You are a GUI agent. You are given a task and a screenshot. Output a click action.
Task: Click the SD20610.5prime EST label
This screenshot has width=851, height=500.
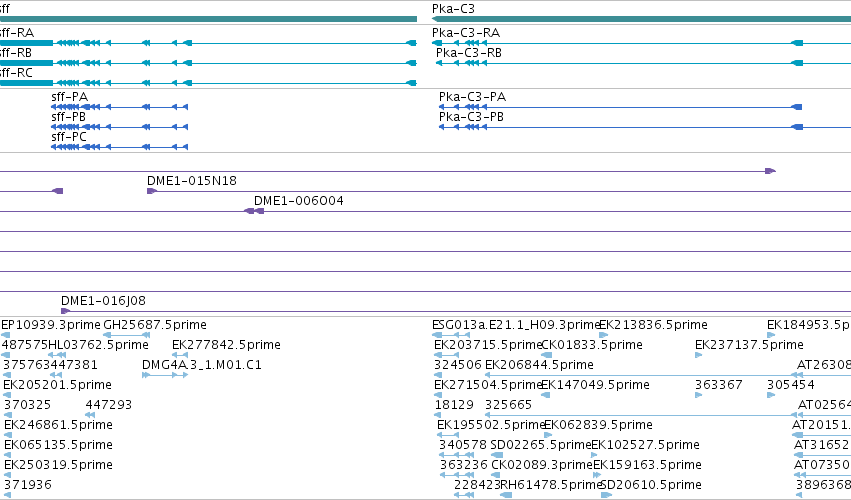(x=651, y=484)
